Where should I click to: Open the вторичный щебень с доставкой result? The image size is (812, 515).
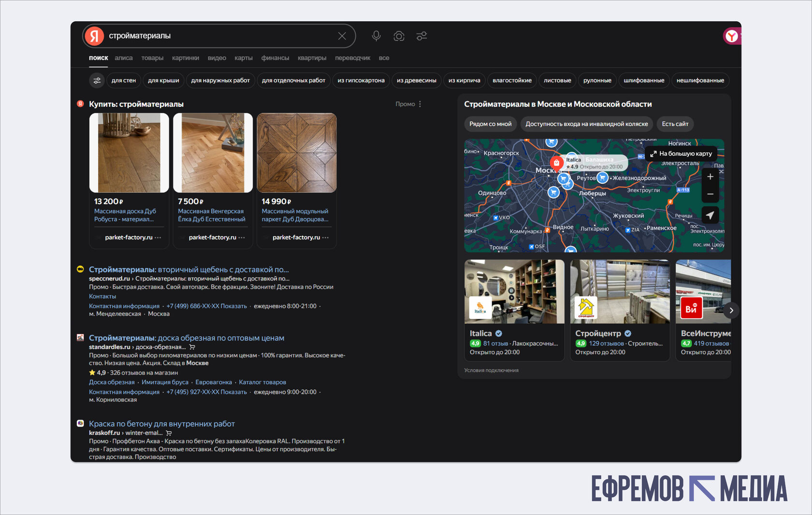[189, 269]
